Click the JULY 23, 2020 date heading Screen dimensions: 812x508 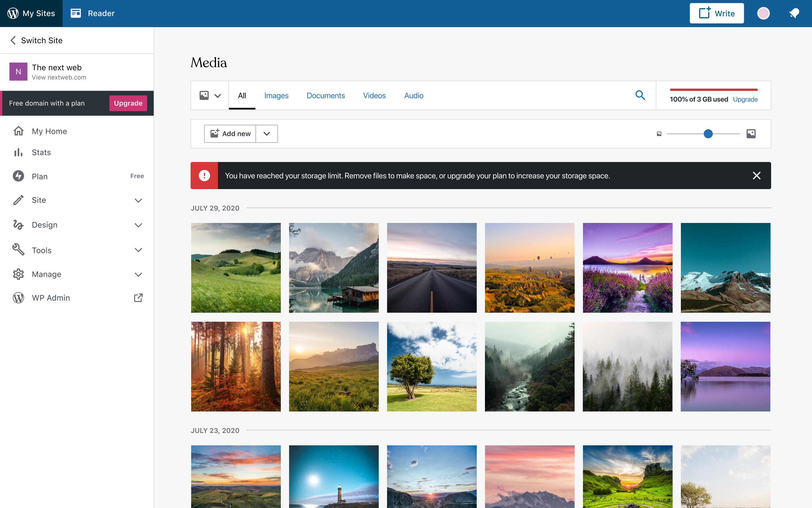pyautogui.click(x=215, y=431)
